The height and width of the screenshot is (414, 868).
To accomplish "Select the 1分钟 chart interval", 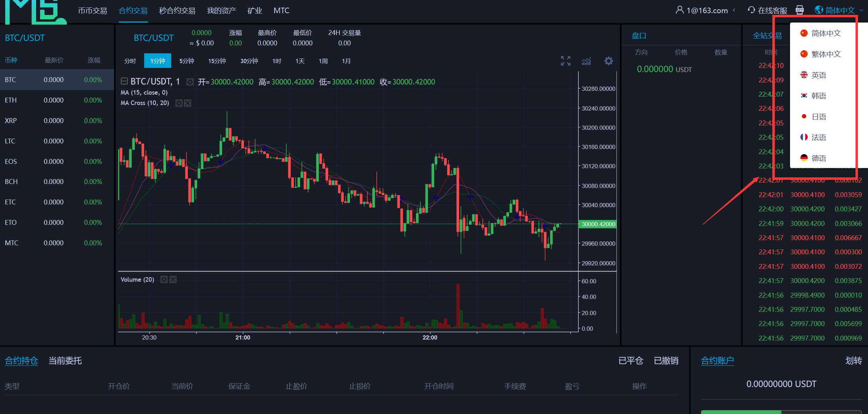I will pyautogui.click(x=158, y=61).
